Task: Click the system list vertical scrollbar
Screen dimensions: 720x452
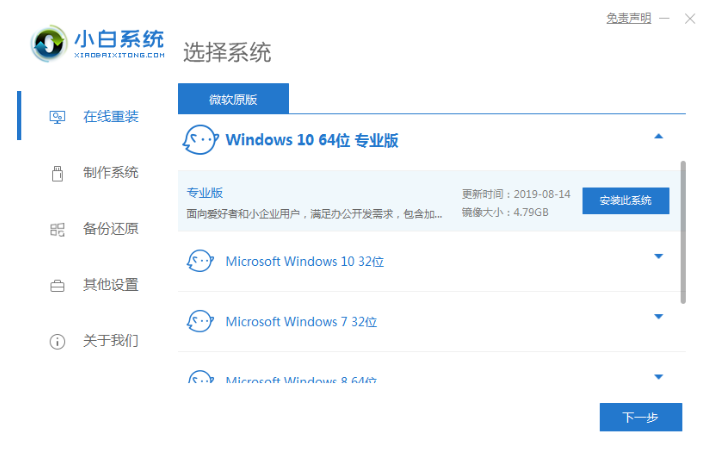Action: 683,230
